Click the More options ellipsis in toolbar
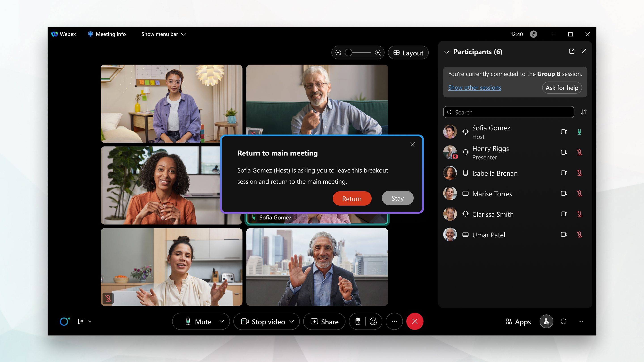This screenshot has height=362, width=644. click(394, 321)
